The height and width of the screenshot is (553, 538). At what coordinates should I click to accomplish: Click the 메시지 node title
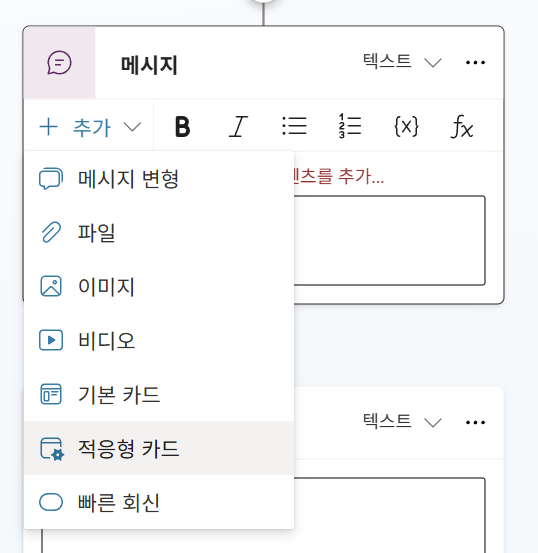point(149,65)
